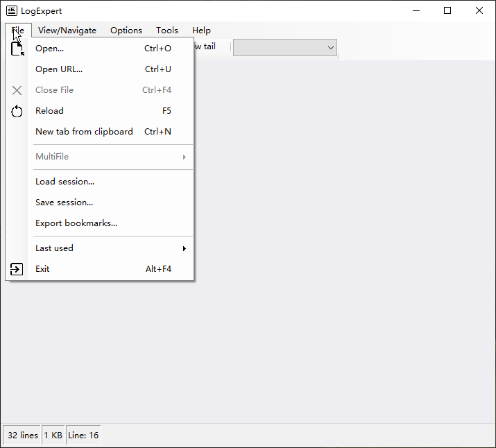Choose Open... from the File menu
This screenshot has height=448, width=496.
click(x=49, y=49)
